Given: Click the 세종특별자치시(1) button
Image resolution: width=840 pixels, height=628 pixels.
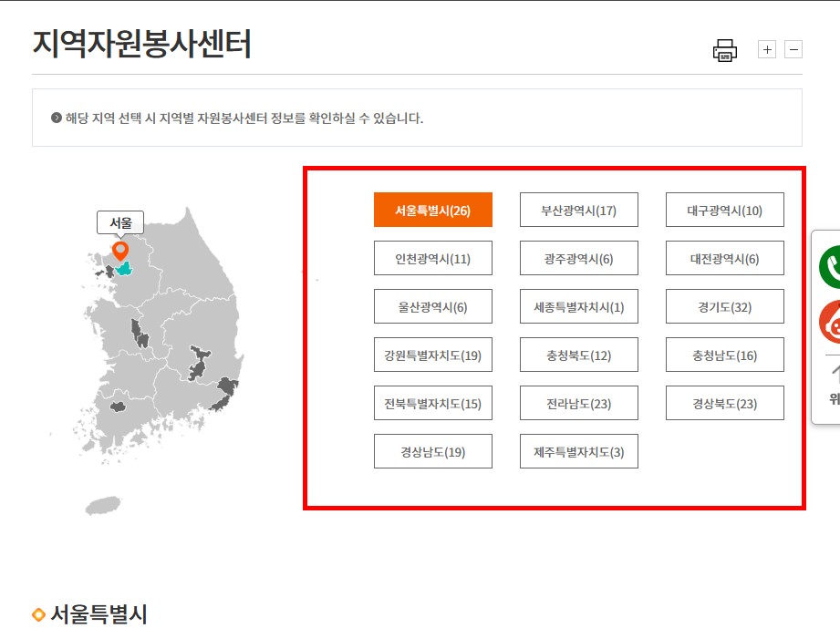Looking at the screenshot, I should click(x=578, y=306).
